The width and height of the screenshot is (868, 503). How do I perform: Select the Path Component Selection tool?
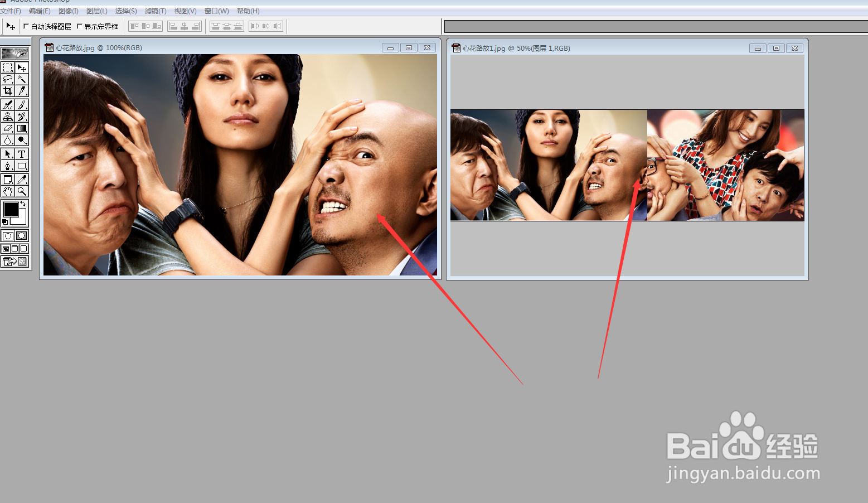(x=8, y=154)
